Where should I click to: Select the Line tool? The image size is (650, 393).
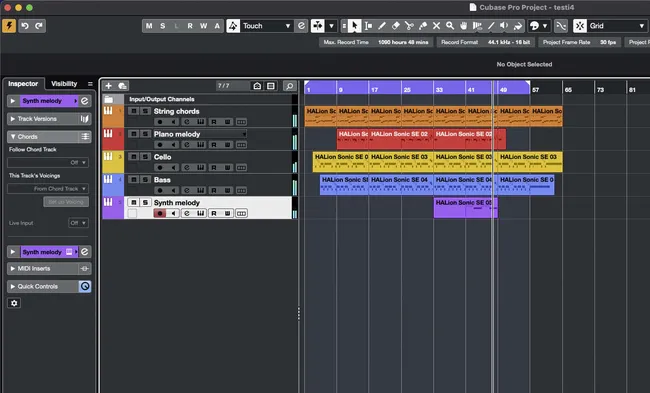(491, 26)
